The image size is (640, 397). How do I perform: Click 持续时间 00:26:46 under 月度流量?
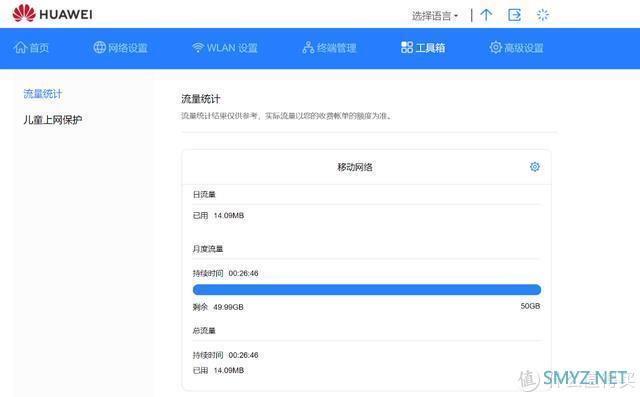click(x=225, y=273)
